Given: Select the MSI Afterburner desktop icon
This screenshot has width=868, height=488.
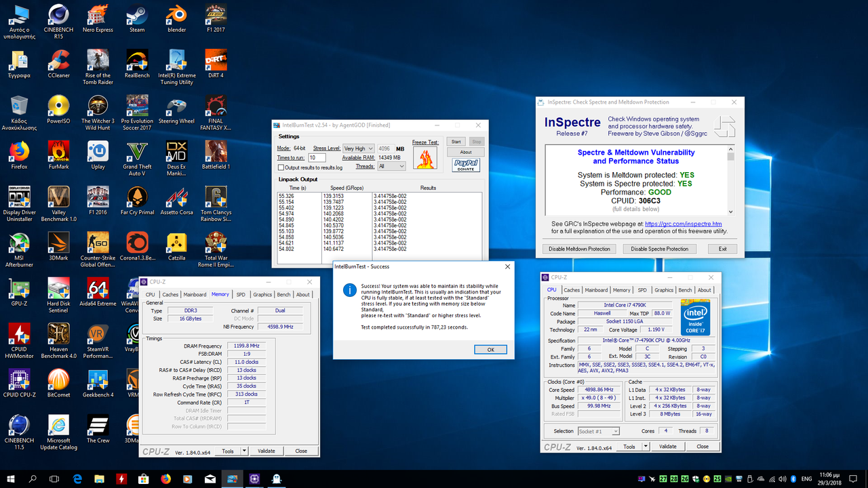Looking at the screenshot, I should pyautogui.click(x=19, y=249).
